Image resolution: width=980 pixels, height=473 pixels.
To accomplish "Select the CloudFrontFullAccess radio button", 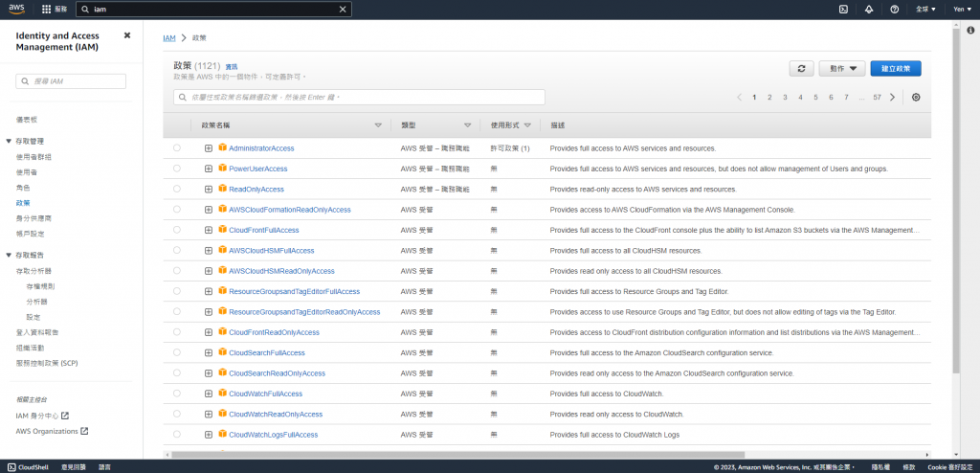I will click(x=177, y=230).
